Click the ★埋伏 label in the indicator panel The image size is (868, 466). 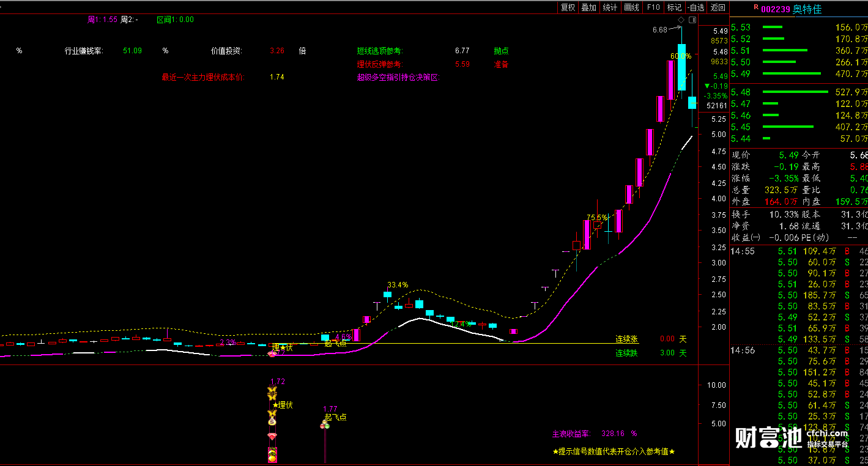pos(283,405)
